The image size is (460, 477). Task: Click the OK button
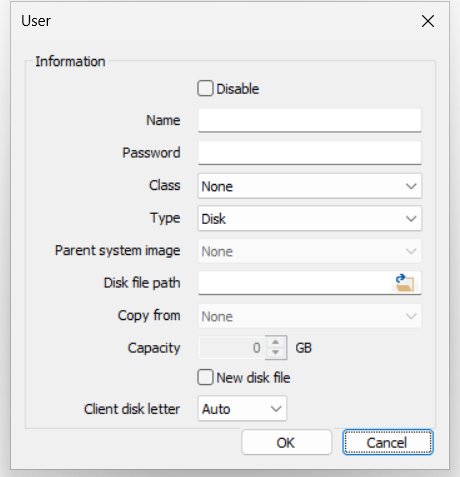[x=286, y=442]
